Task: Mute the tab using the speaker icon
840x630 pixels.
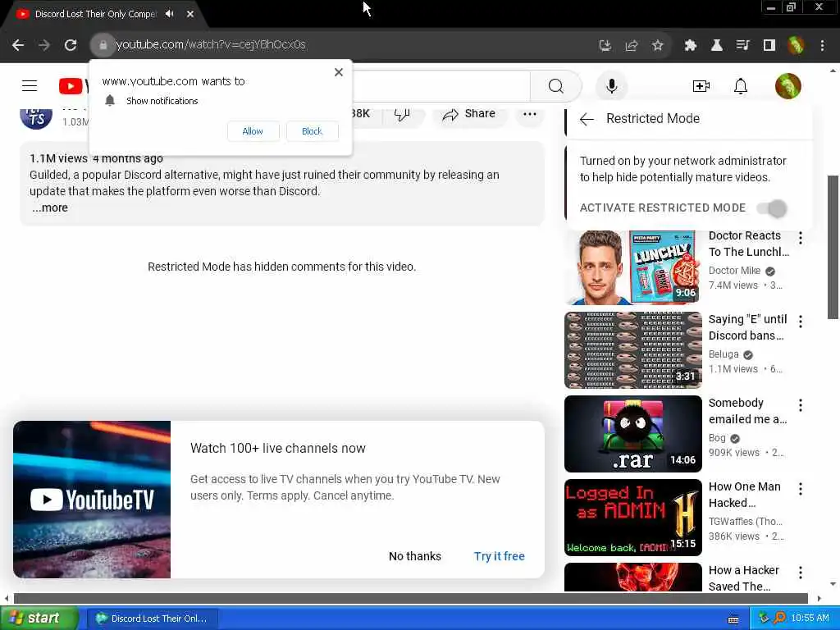Action: 170,14
